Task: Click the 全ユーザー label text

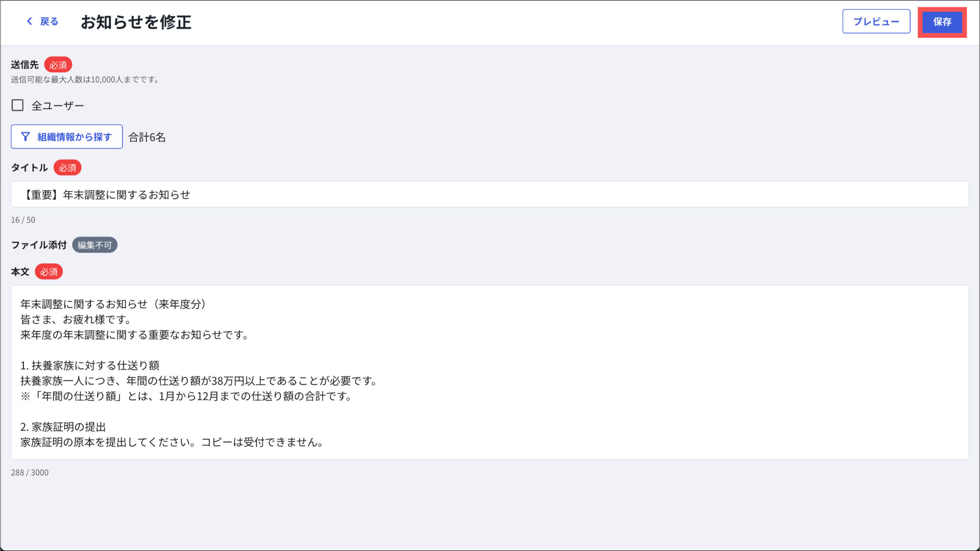Action: [x=58, y=106]
